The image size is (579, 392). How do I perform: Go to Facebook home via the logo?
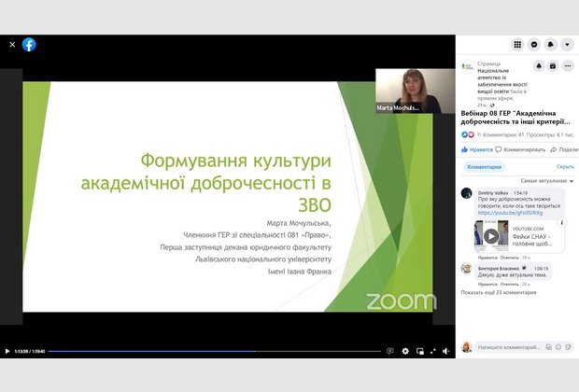point(29,44)
